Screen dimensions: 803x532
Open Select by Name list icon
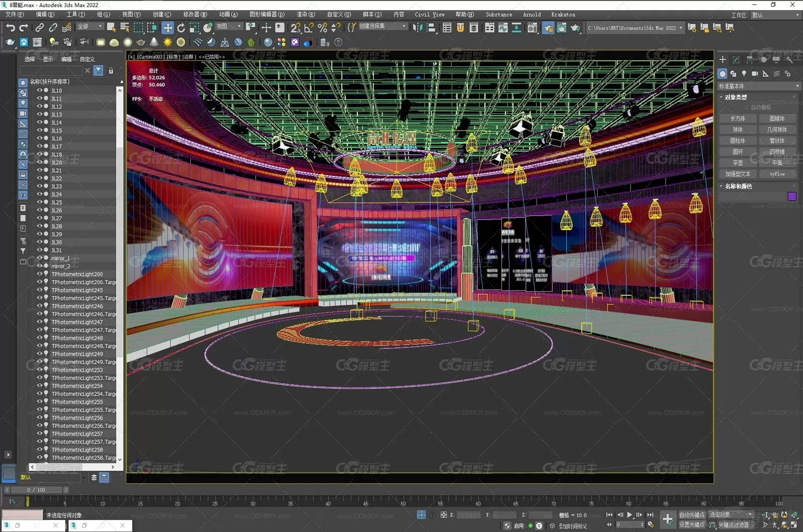(125, 28)
